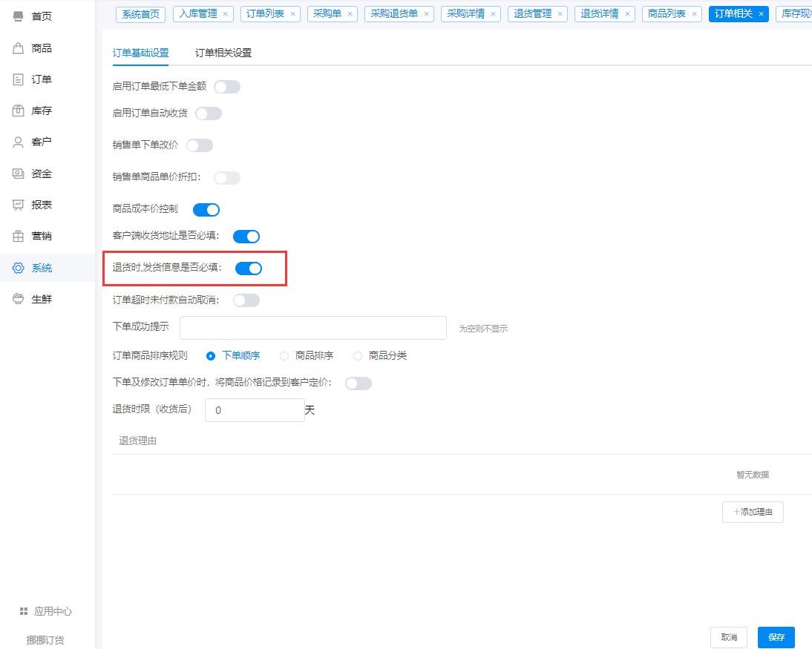Select the 报表 chart icon in sidebar
The height and width of the screenshot is (649, 812).
point(19,205)
